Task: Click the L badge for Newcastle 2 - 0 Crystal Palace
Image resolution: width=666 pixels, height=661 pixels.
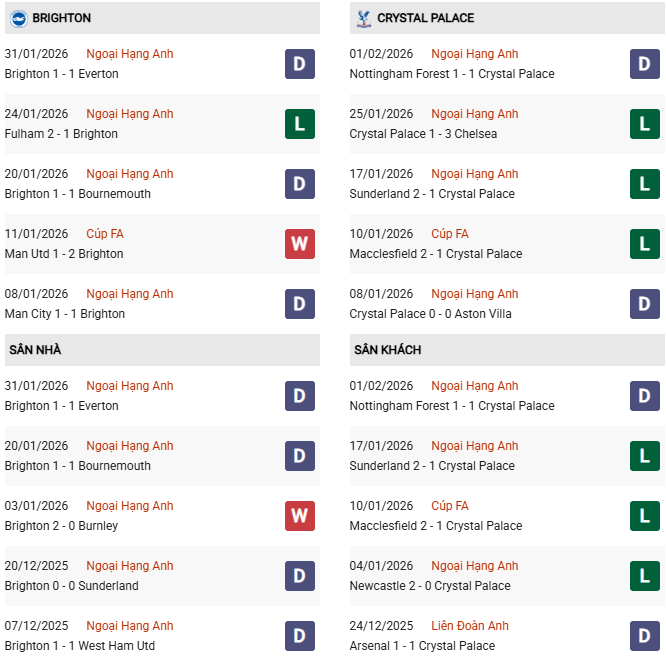Action: pos(645,576)
